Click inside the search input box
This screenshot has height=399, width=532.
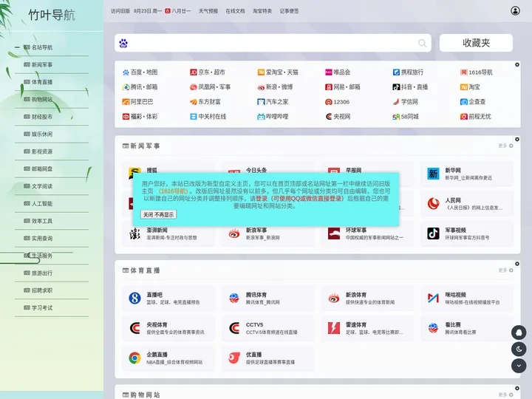click(273, 43)
